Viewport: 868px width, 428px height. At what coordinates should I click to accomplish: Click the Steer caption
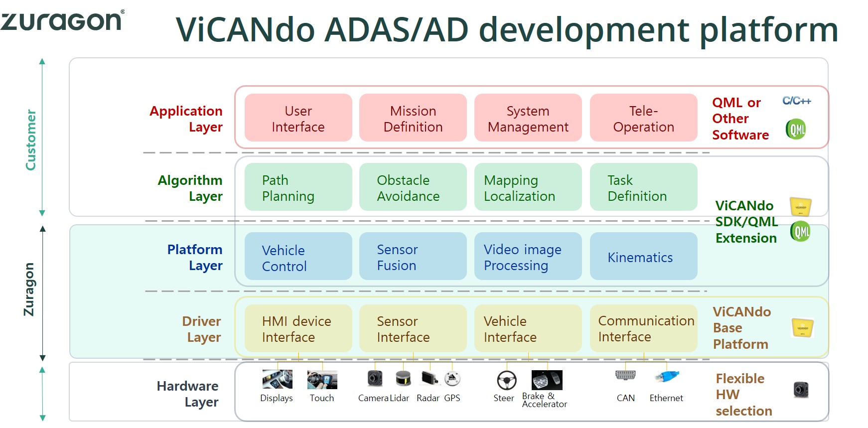tap(504, 398)
